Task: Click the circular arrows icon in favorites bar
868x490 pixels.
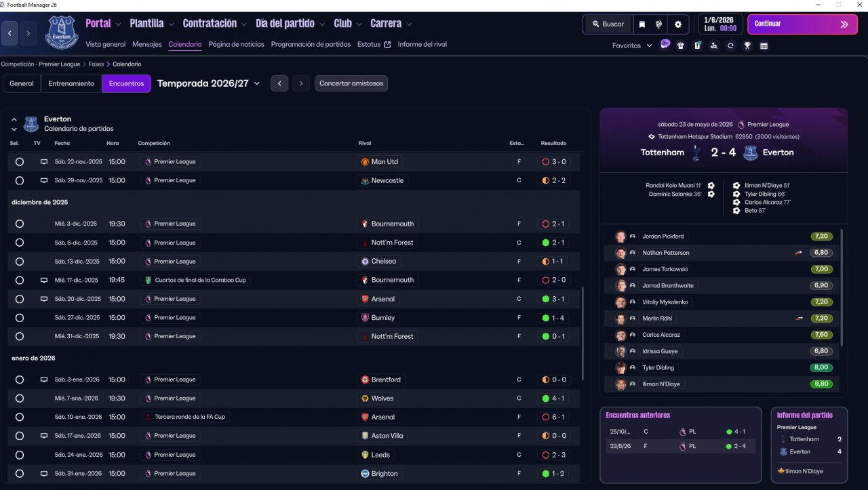Action: point(730,46)
